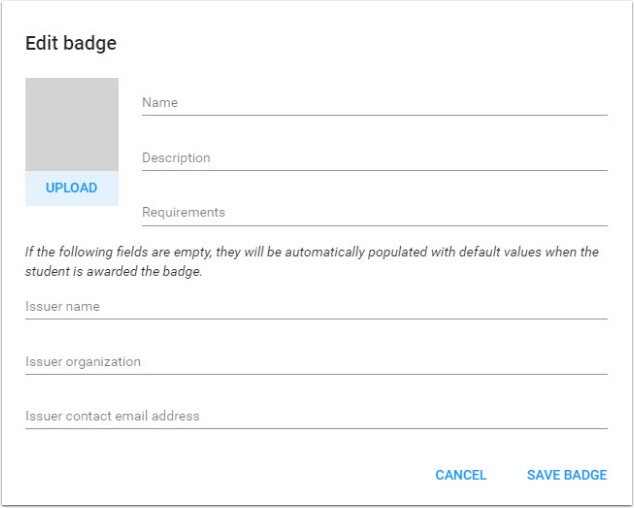Viewport: 634px width, 508px height.
Task: Click the 'Description' placeholder label text
Action: 176,157
